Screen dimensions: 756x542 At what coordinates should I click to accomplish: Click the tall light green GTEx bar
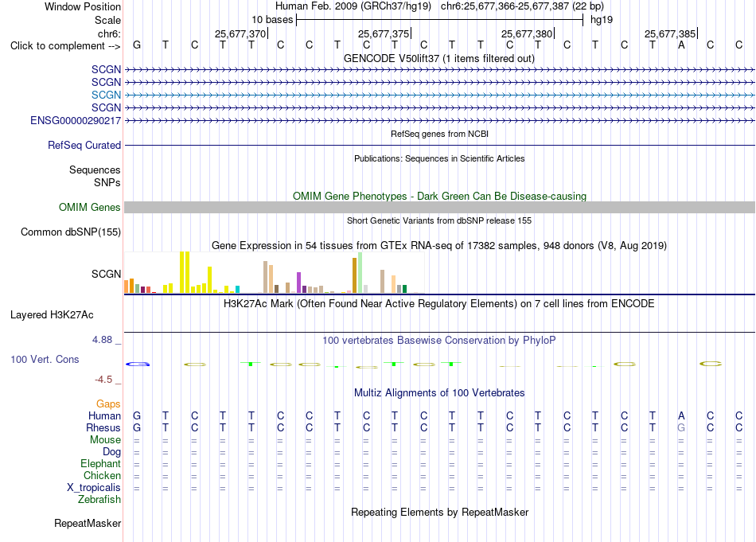click(360, 272)
